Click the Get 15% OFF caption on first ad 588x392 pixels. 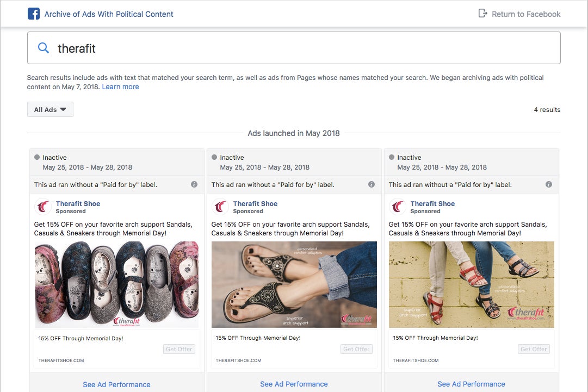(113, 228)
